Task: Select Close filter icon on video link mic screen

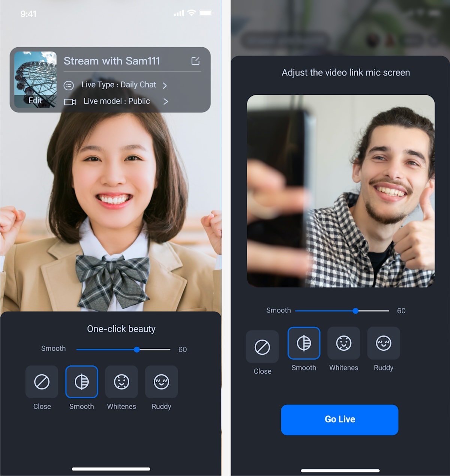Action: 262,347
